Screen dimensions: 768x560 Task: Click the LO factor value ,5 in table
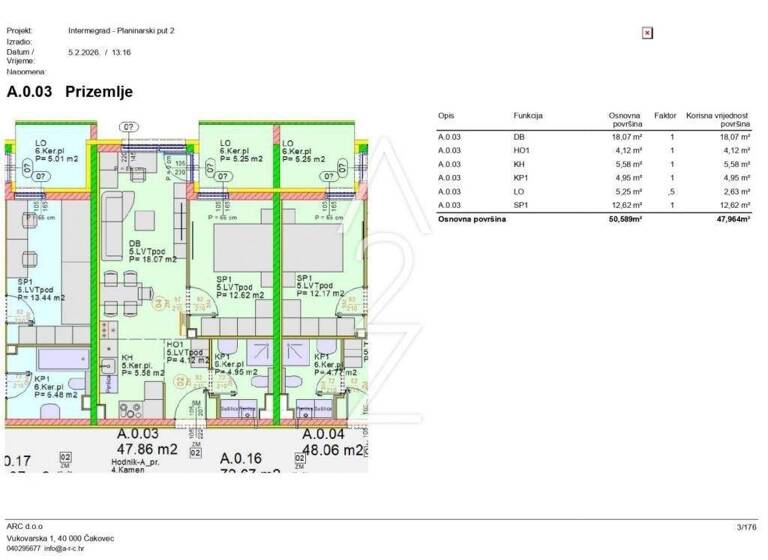coord(672,192)
